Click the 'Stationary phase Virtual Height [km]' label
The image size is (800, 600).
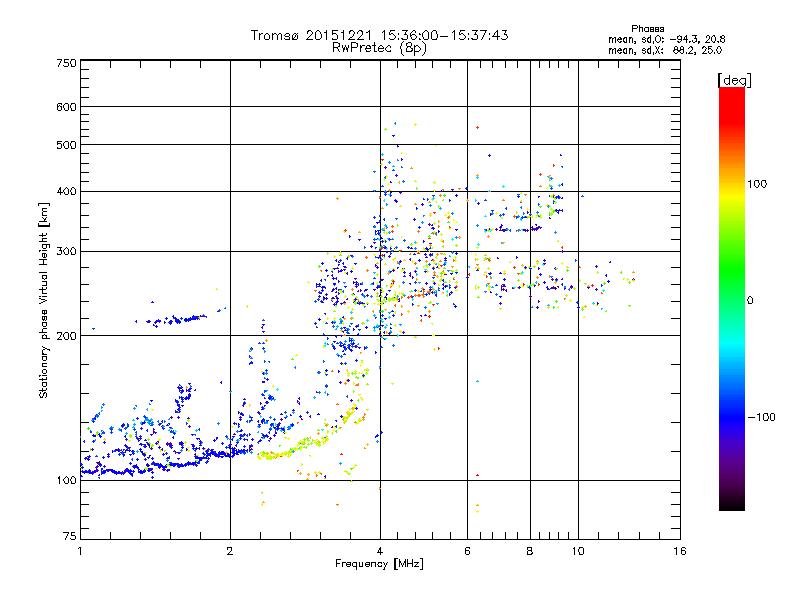pos(44,301)
